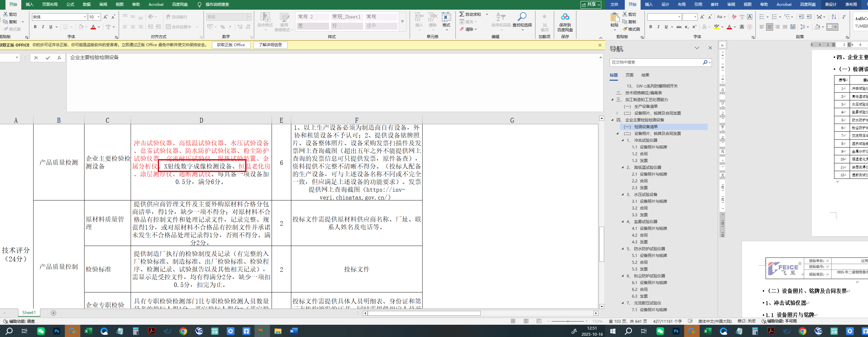Jump to '(一) 检测设备清单' heading in navigation
868x337 pixels.
(641, 127)
